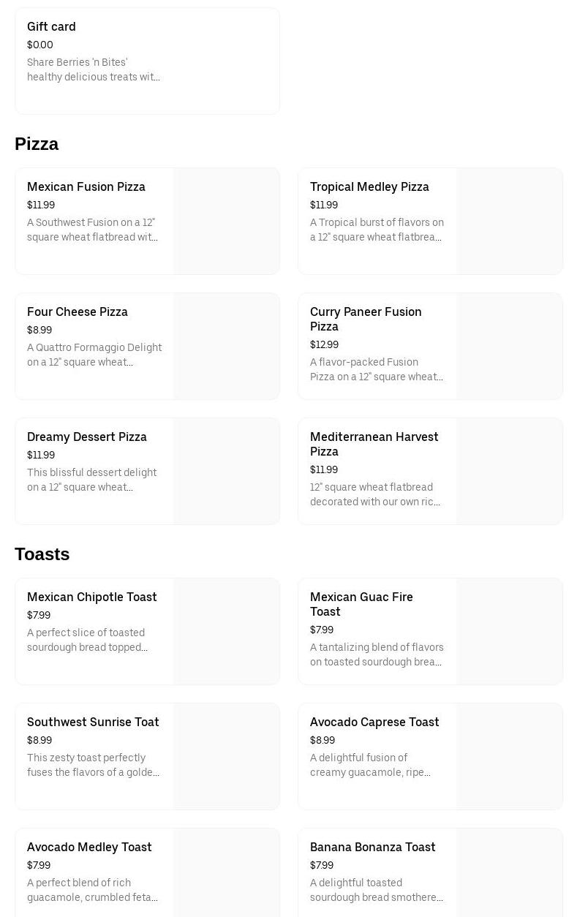Image resolution: width=588 pixels, height=917 pixels.
Task: Select the Southwest Sunrise Toat title
Action: pyautogui.click(x=93, y=722)
